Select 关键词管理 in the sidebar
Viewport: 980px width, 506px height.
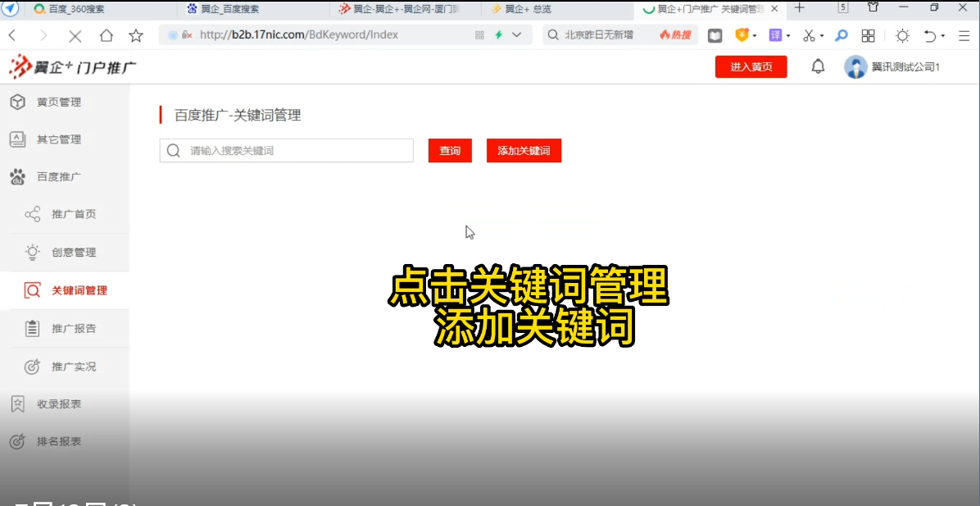coord(79,291)
